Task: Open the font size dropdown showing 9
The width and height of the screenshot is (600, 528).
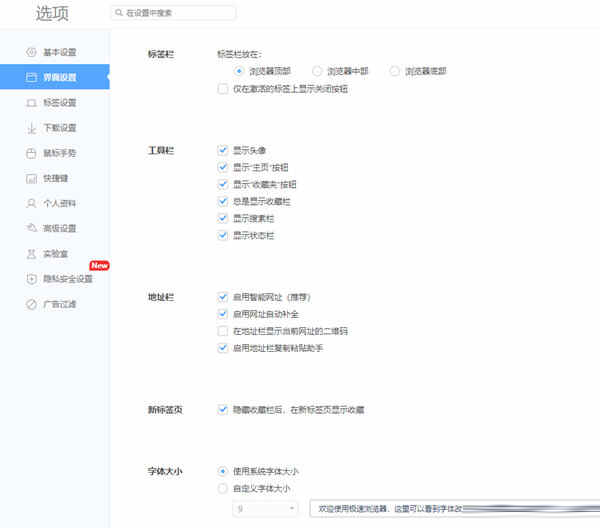Action: [264, 509]
